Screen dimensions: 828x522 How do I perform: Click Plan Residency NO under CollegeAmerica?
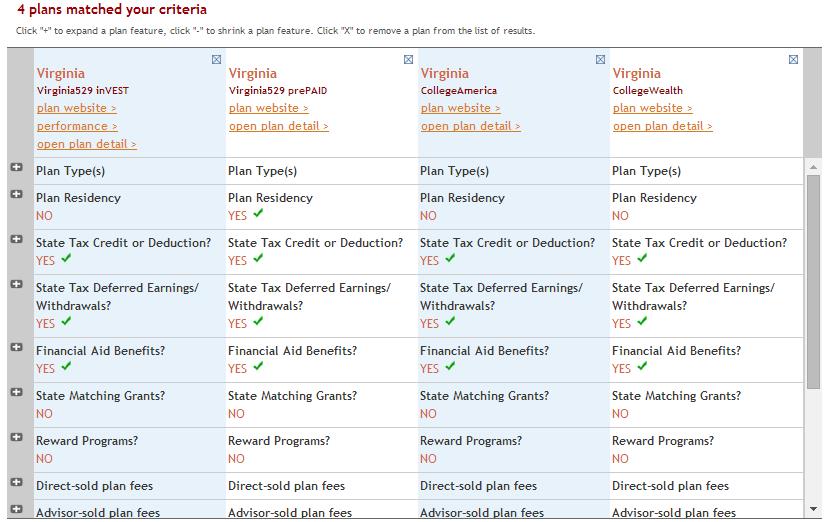428,216
